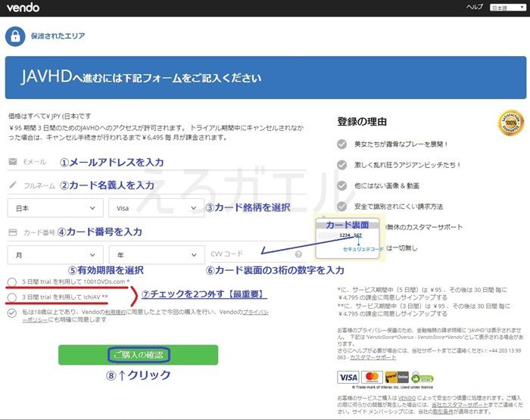Focus the カード番号 card number field

(x=157, y=232)
